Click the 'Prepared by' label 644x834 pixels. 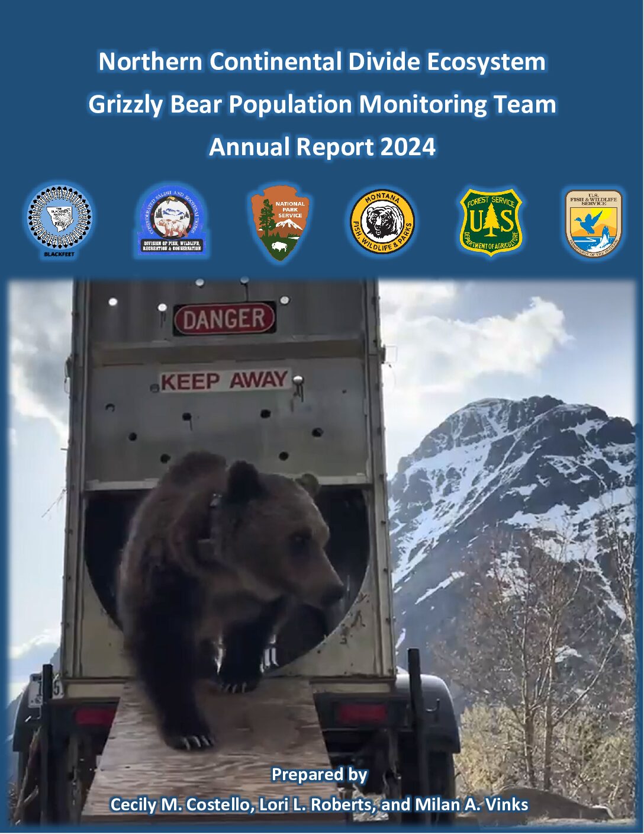coord(319,774)
